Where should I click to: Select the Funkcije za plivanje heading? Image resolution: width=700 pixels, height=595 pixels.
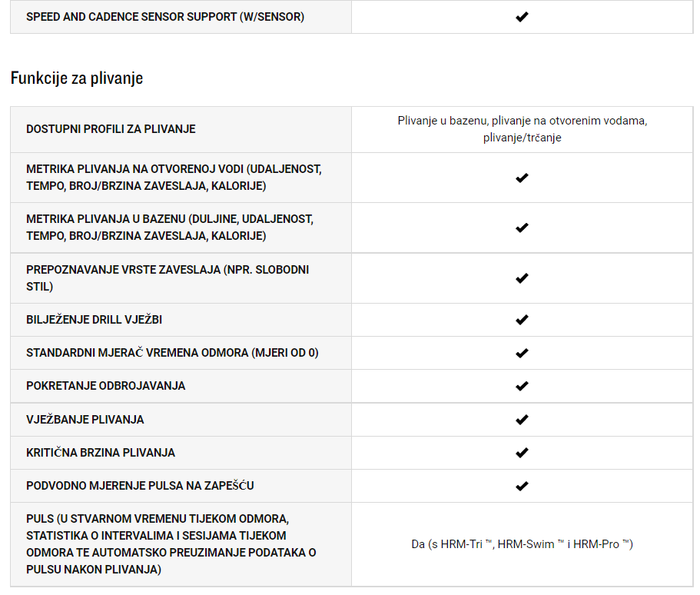(x=77, y=78)
